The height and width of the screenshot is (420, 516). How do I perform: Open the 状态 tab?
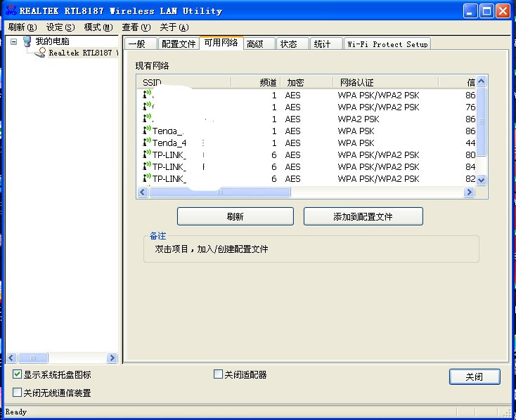[x=292, y=44]
